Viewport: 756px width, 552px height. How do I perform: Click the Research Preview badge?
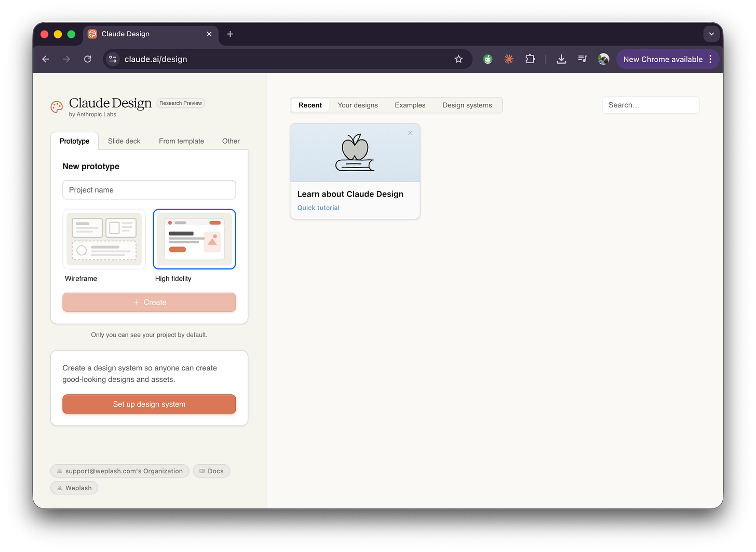[181, 103]
